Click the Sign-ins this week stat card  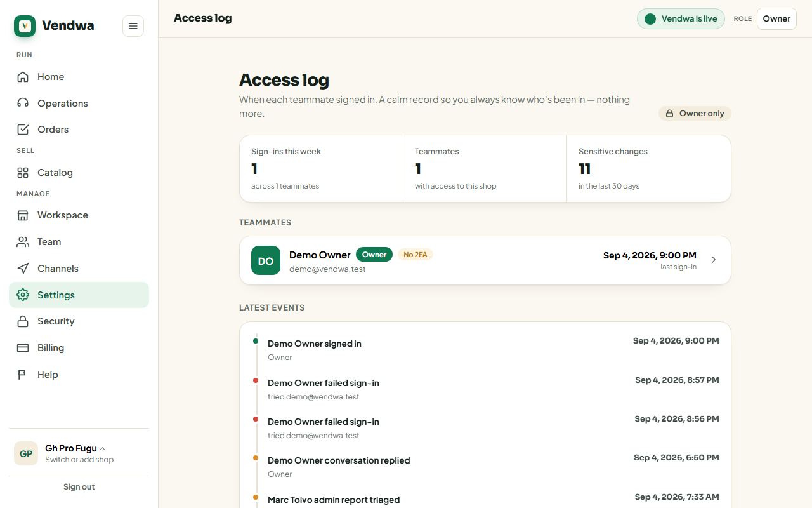pyautogui.click(x=322, y=169)
